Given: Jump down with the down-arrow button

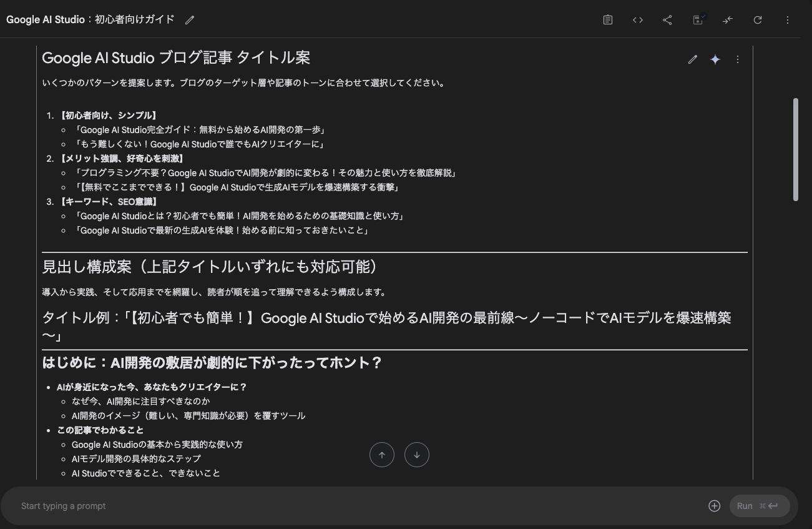Looking at the screenshot, I should point(417,455).
